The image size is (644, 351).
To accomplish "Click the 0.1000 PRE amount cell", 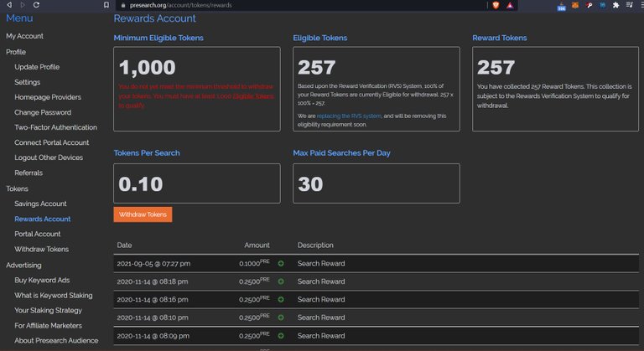I will (x=254, y=263).
